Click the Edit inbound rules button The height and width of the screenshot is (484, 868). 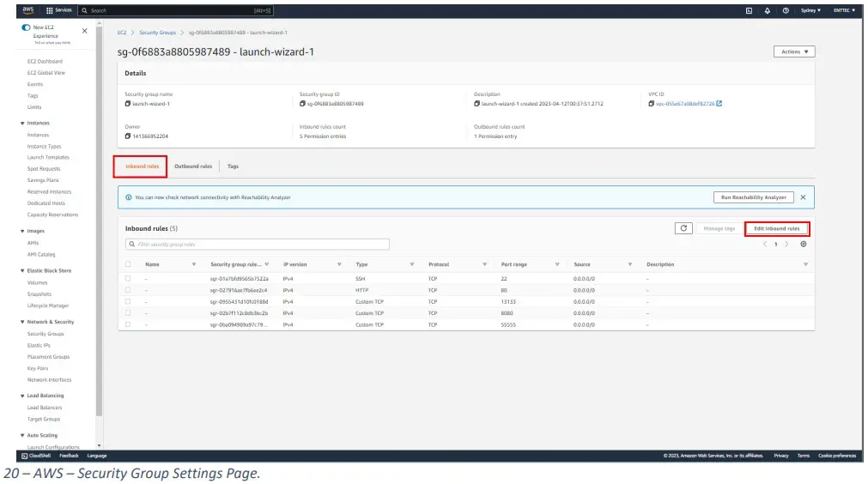[776, 228]
